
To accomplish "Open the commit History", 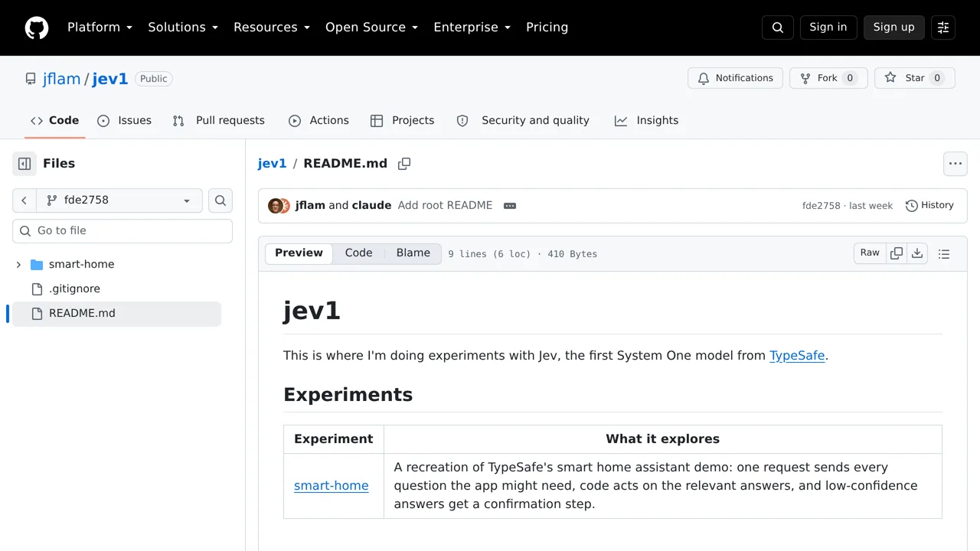I will (x=929, y=206).
